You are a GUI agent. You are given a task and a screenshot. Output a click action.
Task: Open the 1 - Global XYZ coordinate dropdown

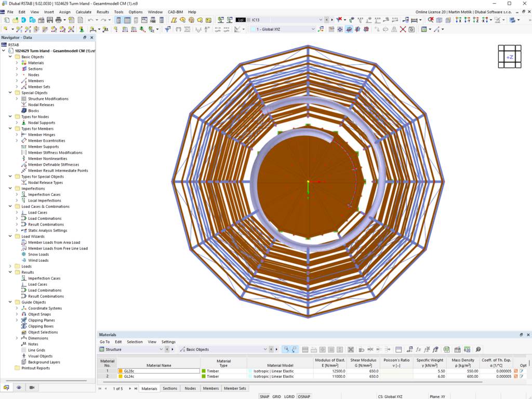[x=283, y=29]
